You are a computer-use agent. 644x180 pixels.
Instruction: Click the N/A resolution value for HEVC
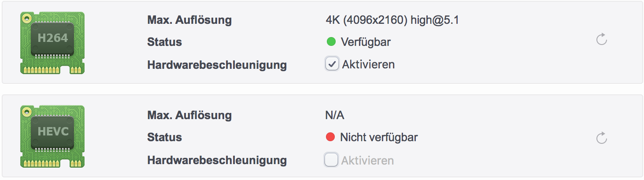click(334, 116)
